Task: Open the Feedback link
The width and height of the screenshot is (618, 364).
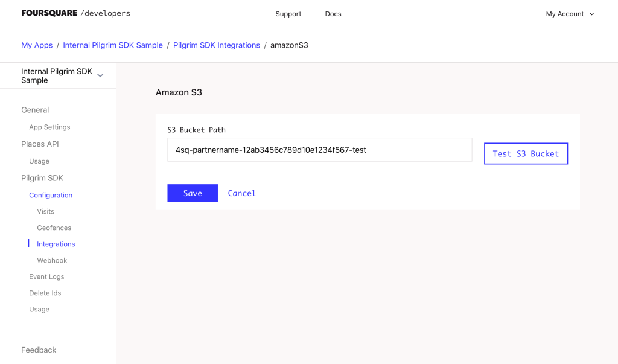Action: [x=39, y=350]
